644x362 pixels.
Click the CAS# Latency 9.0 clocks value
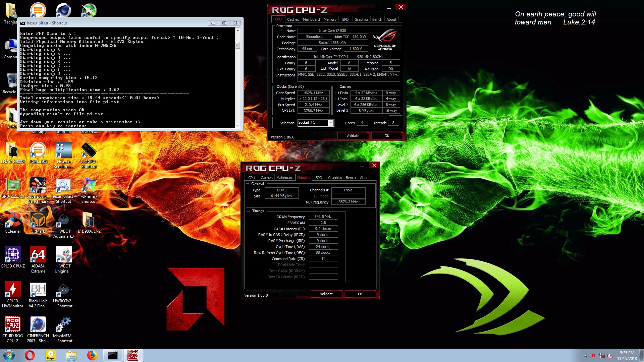323,229
